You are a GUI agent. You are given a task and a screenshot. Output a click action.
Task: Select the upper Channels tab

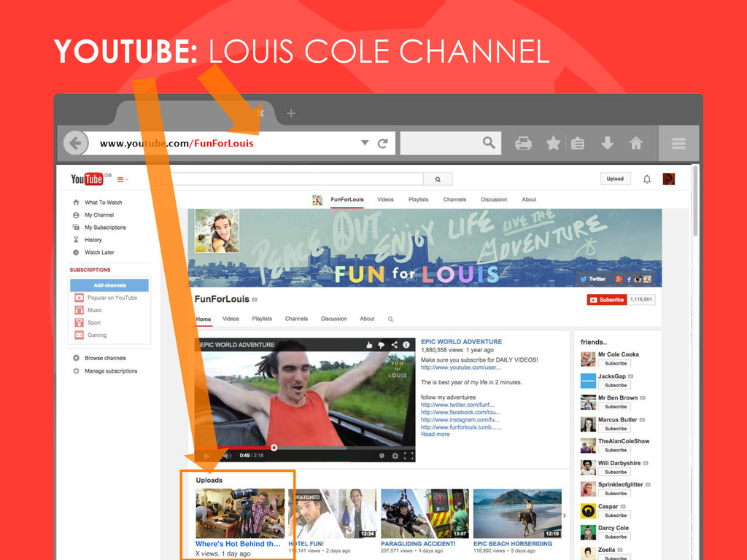(x=454, y=200)
